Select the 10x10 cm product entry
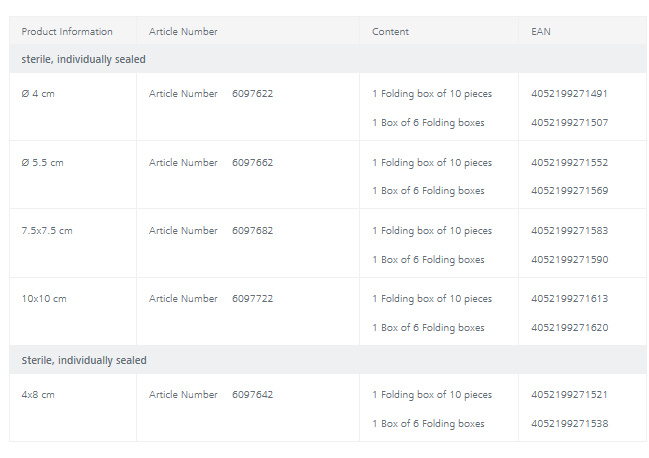 [42, 299]
